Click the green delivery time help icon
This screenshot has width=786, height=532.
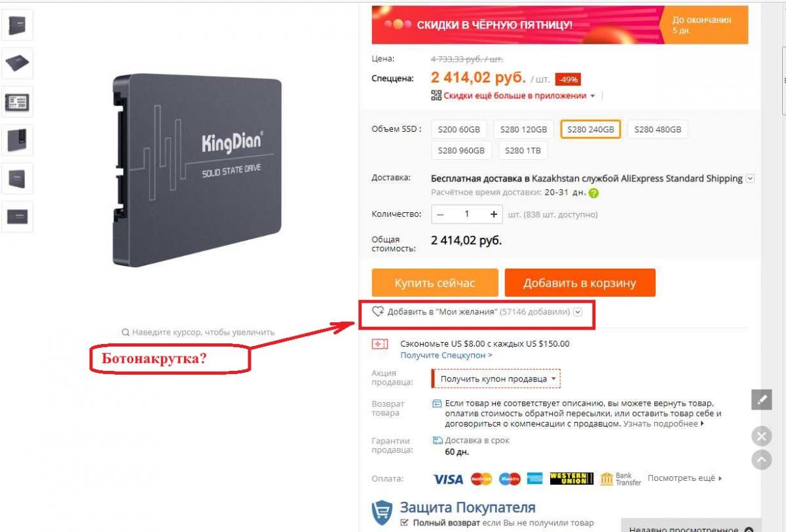pos(593,193)
